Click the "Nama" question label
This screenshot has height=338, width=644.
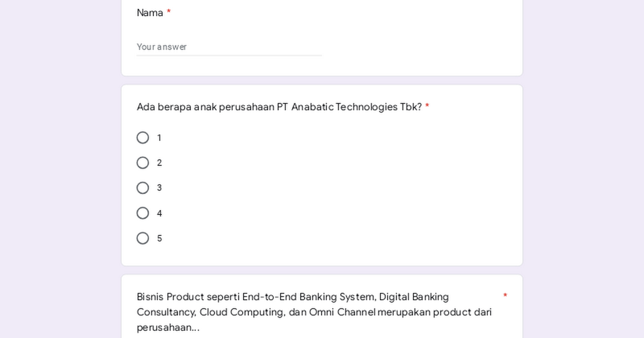point(150,13)
